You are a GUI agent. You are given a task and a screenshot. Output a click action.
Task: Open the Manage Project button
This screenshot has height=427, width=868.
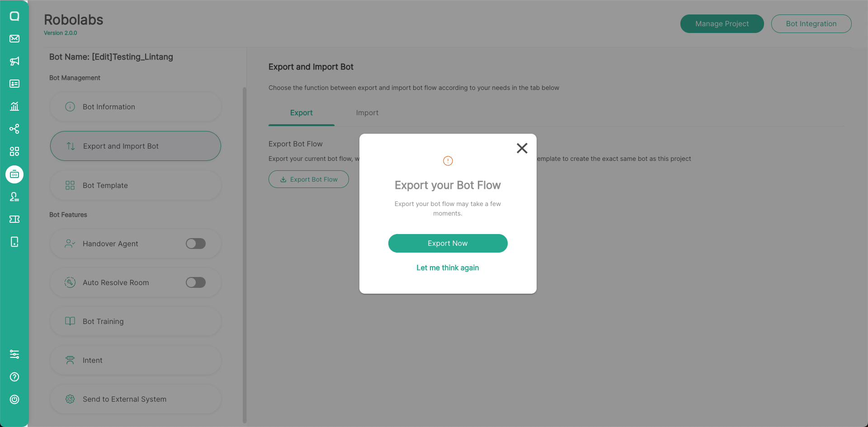click(x=722, y=23)
